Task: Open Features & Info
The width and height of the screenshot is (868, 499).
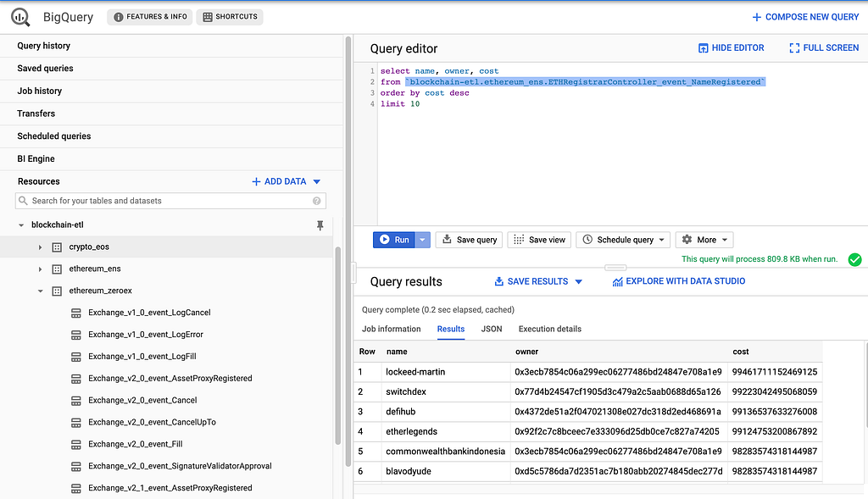Action: 150,17
